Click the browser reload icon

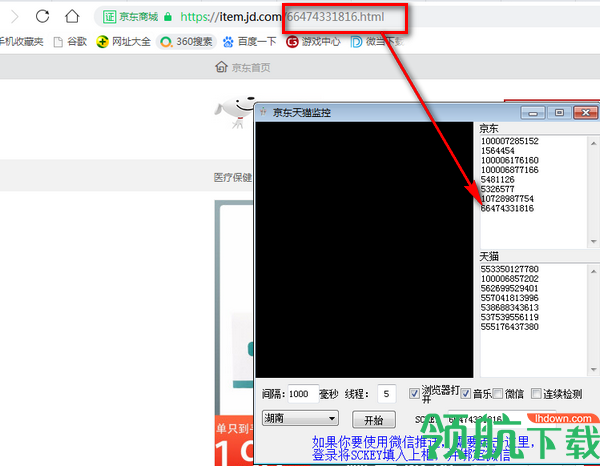coord(42,16)
